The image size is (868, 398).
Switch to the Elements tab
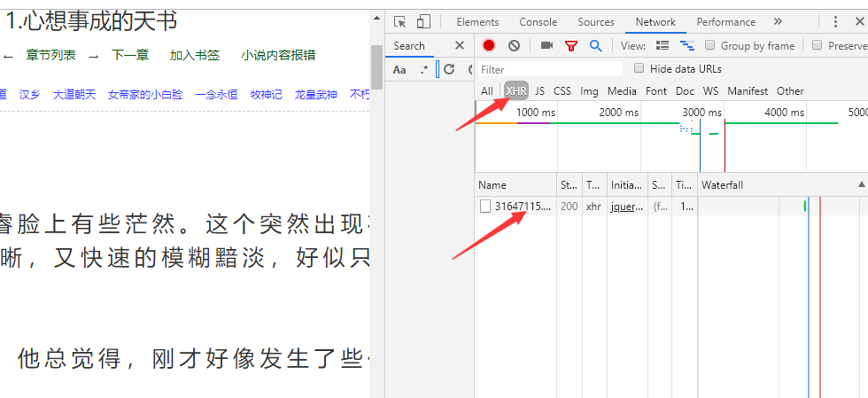477,22
